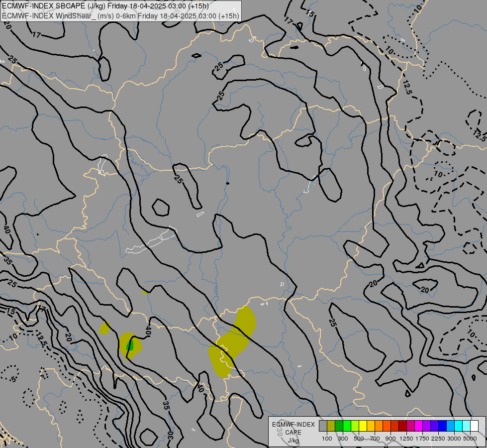Click the gray swatch in the CAPE legend

(x=323, y=426)
